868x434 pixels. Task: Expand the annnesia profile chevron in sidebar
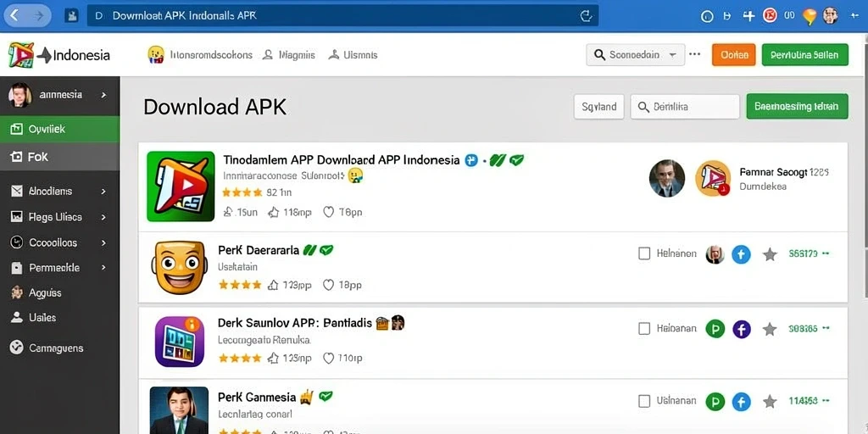103,95
